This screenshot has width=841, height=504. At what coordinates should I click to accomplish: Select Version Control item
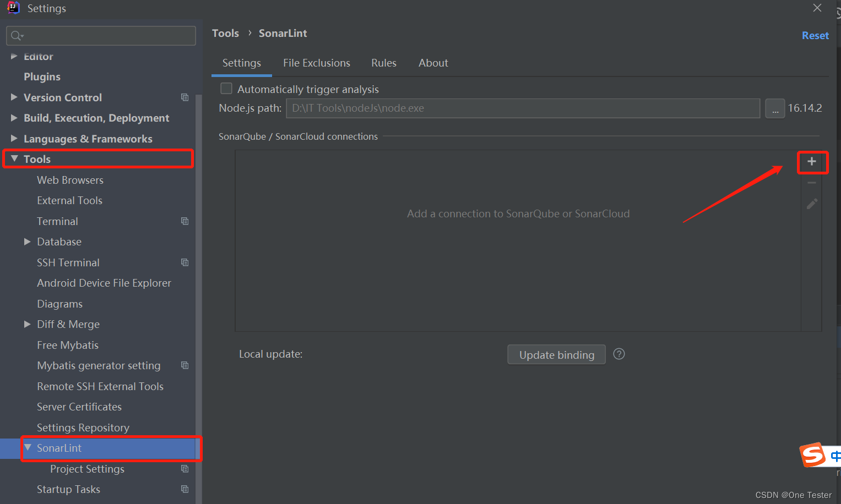(63, 97)
